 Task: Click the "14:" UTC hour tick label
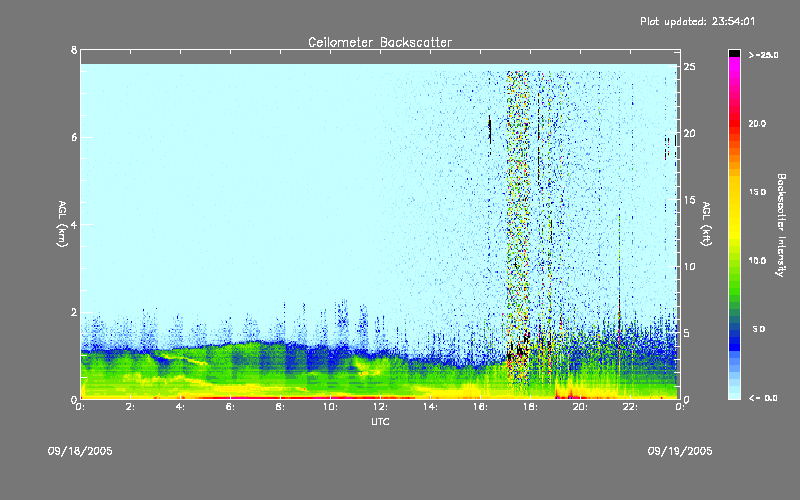(x=430, y=407)
